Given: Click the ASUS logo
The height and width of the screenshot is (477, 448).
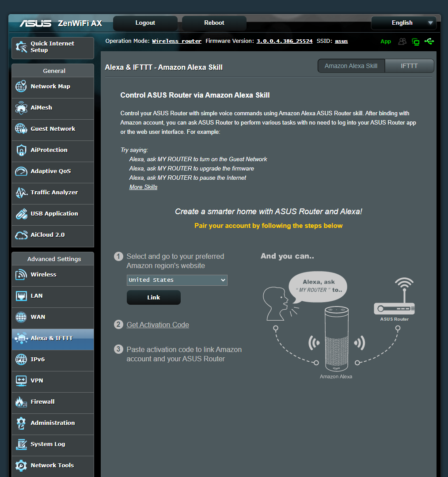Looking at the screenshot, I should click(36, 23).
